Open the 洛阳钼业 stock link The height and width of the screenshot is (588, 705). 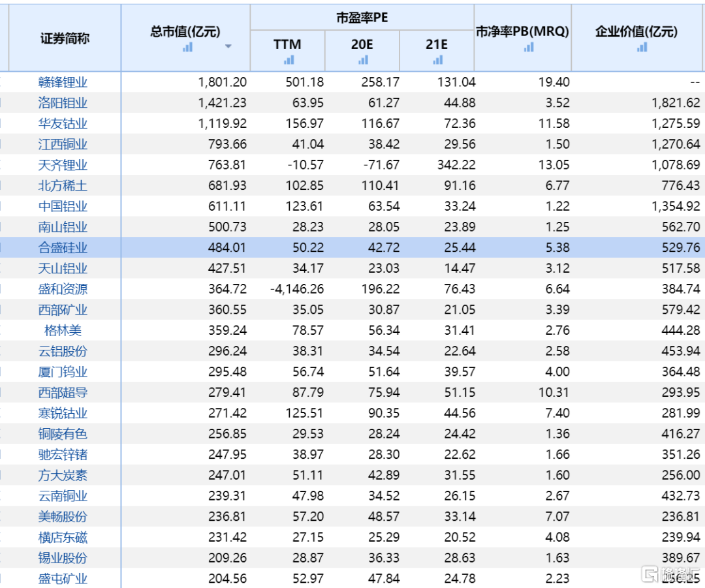tap(63, 103)
